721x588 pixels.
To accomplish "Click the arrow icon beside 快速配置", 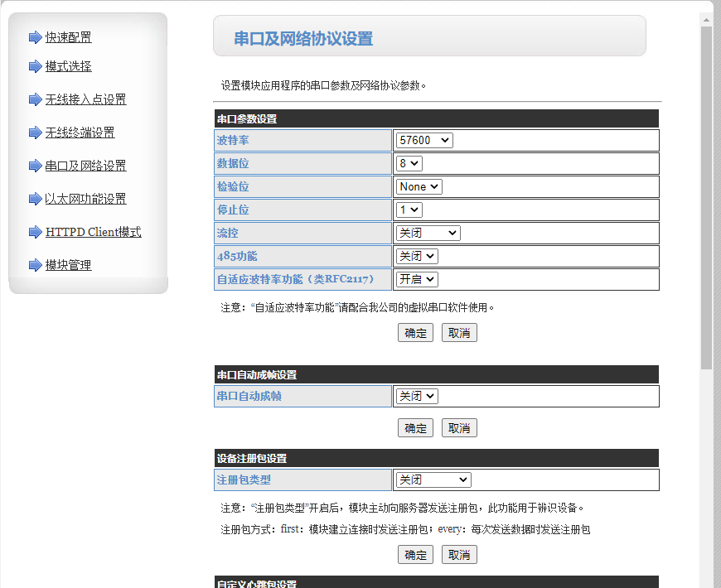I will coord(35,37).
